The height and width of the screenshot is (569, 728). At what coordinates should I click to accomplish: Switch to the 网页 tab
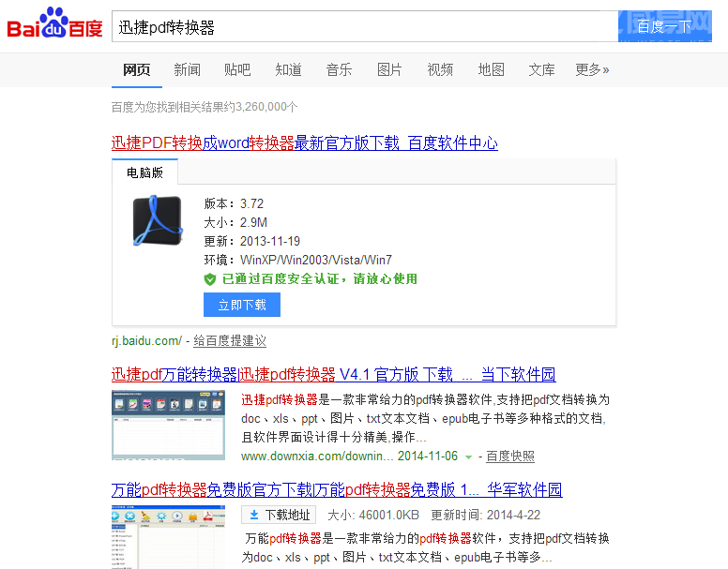(x=137, y=69)
